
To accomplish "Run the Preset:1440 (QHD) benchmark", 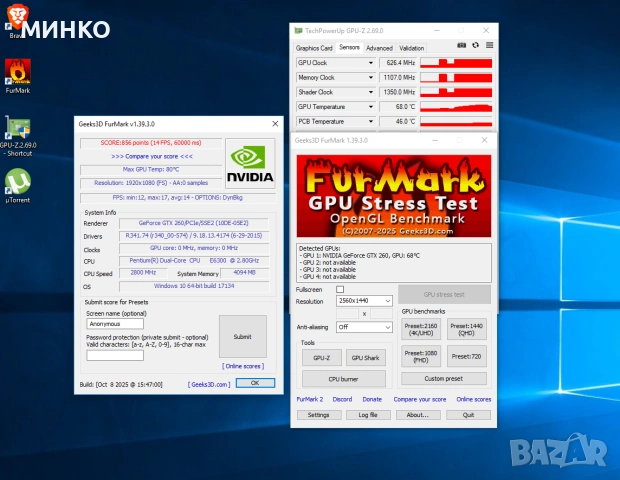I will tap(466, 329).
